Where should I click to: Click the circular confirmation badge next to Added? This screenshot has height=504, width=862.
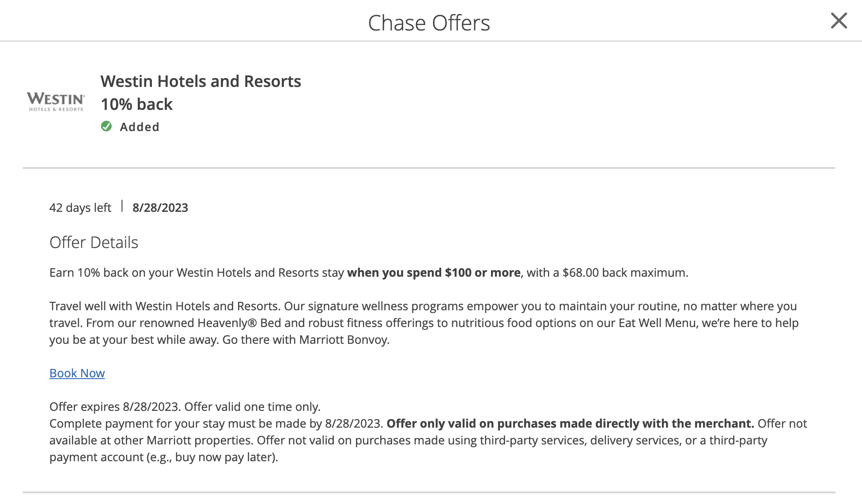click(x=107, y=127)
